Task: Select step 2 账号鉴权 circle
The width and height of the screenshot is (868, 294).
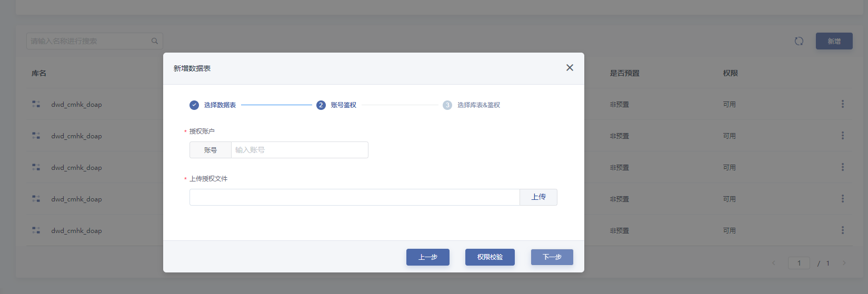Action: click(x=321, y=105)
